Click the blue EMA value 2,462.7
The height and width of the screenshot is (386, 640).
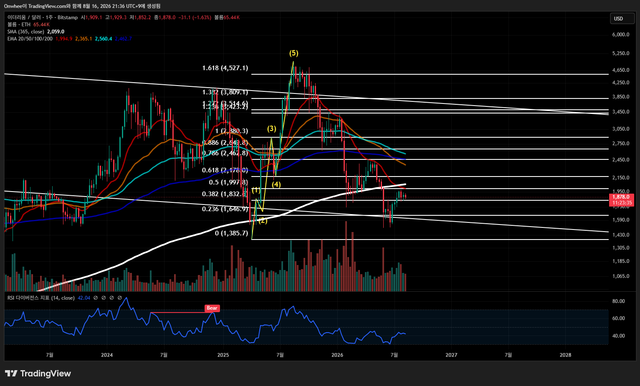click(123, 38)
